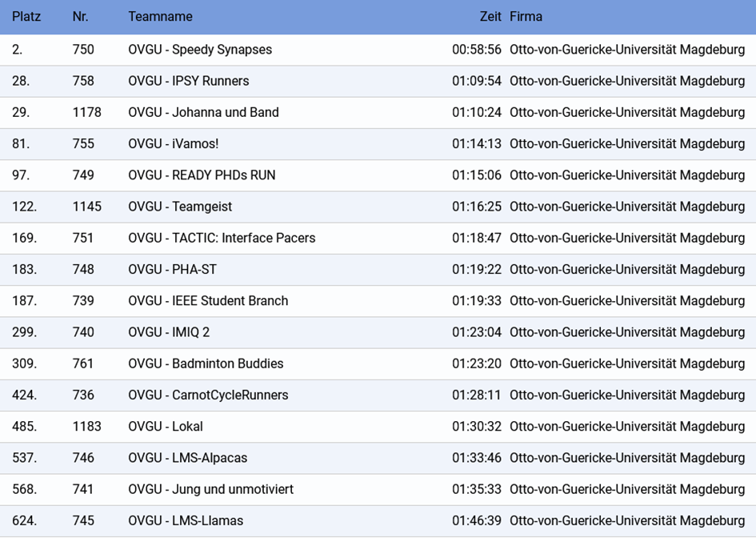756x538 pixels.
Task: Click time 01:46:39
Action: (477, 520)
